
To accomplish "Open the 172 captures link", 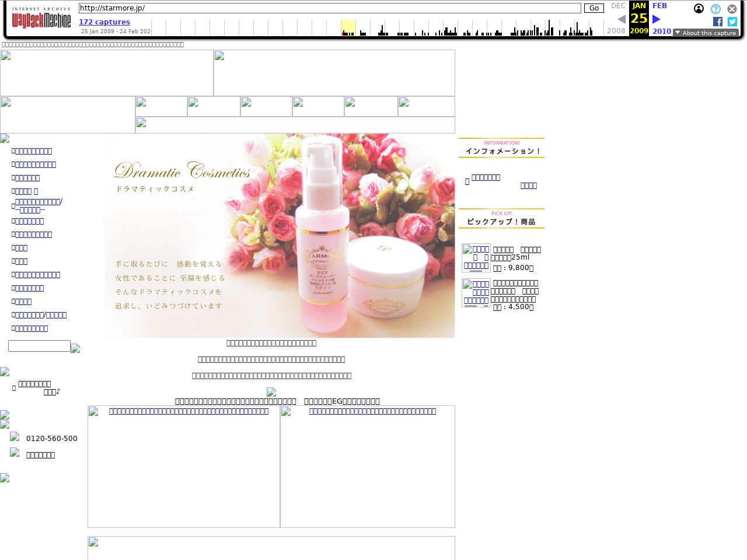I will [104, 22].
